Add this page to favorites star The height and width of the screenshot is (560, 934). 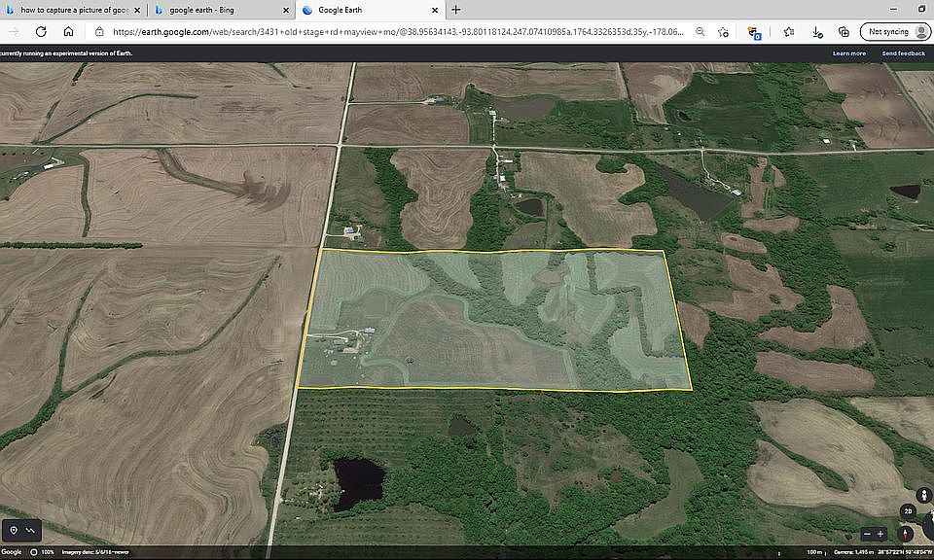point(724,31)
